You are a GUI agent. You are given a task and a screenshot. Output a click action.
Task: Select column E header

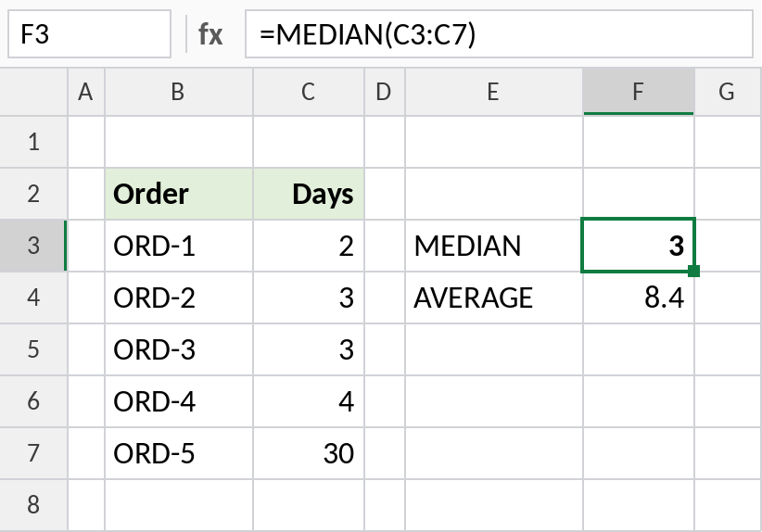coord(494,92)
